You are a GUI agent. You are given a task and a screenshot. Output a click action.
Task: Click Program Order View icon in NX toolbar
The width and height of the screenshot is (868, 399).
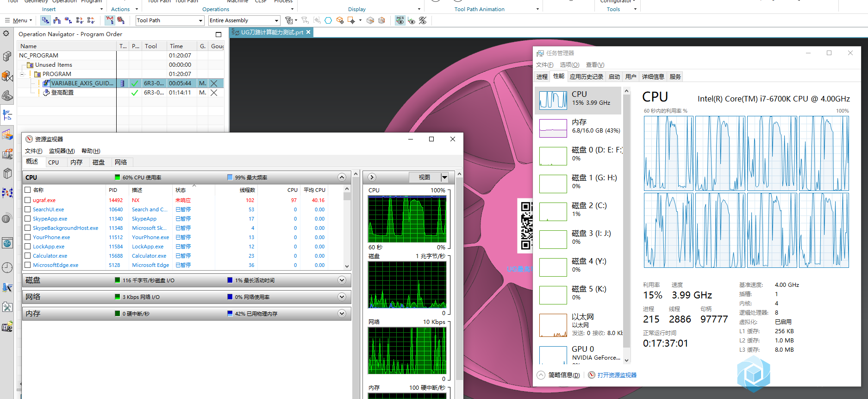(x=45, y=20)
